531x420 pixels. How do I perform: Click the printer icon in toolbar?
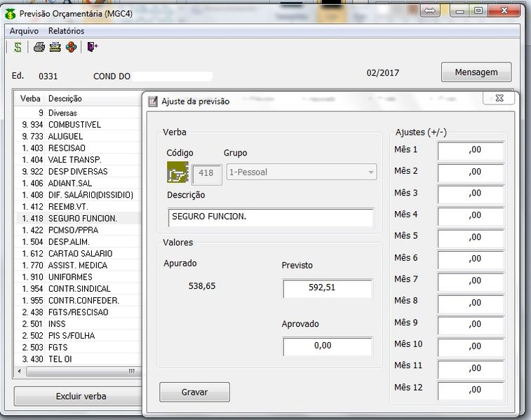click(39, 47)
